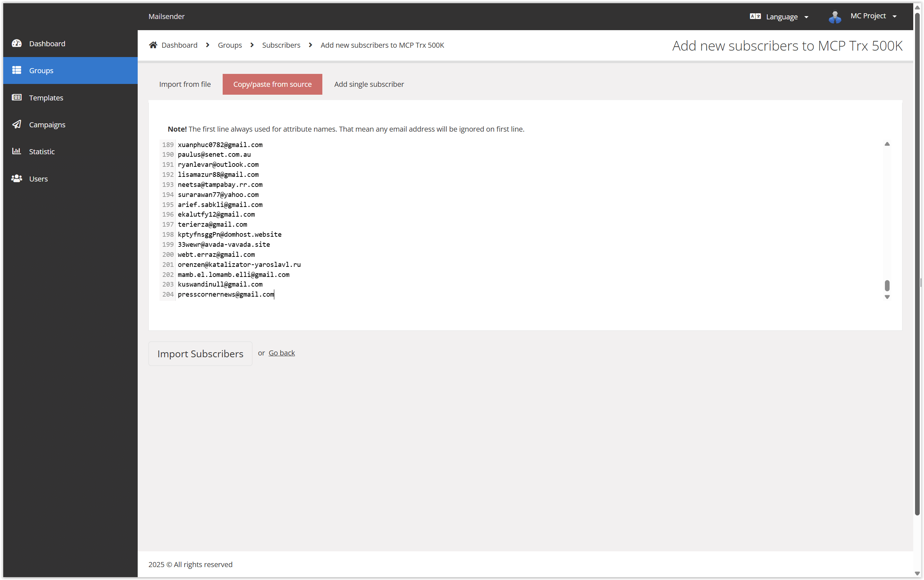
Task: Click the home icon in the breadcrumb
Action: (153, 44)
